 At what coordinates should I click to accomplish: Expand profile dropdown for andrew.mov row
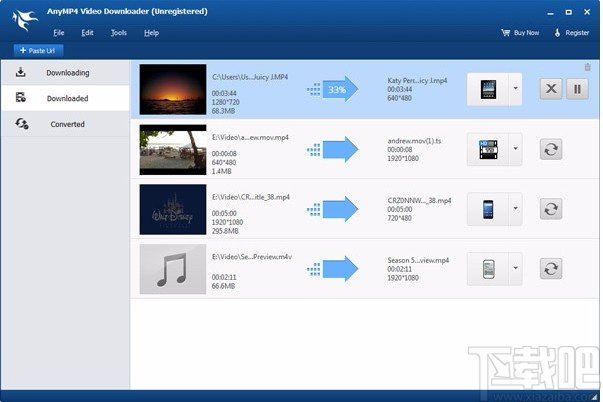click(x=515, y=149)
